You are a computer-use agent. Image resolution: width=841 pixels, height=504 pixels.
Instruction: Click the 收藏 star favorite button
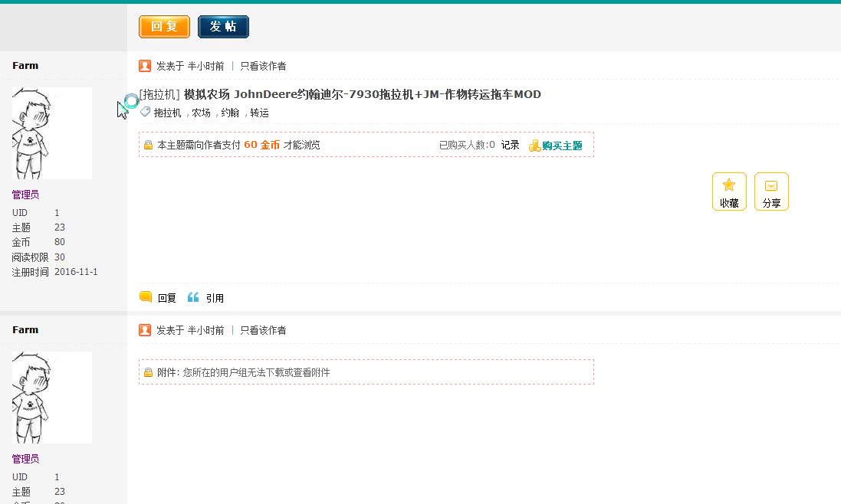tap(729, 191)
